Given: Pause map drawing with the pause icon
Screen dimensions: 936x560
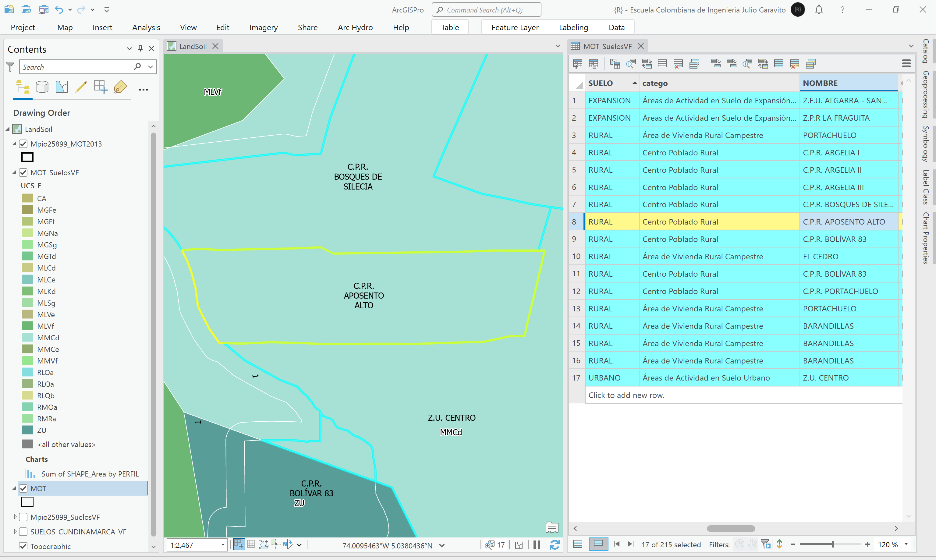Looking at the screenshot, I should pyautogui.click(x=537, y=544).
